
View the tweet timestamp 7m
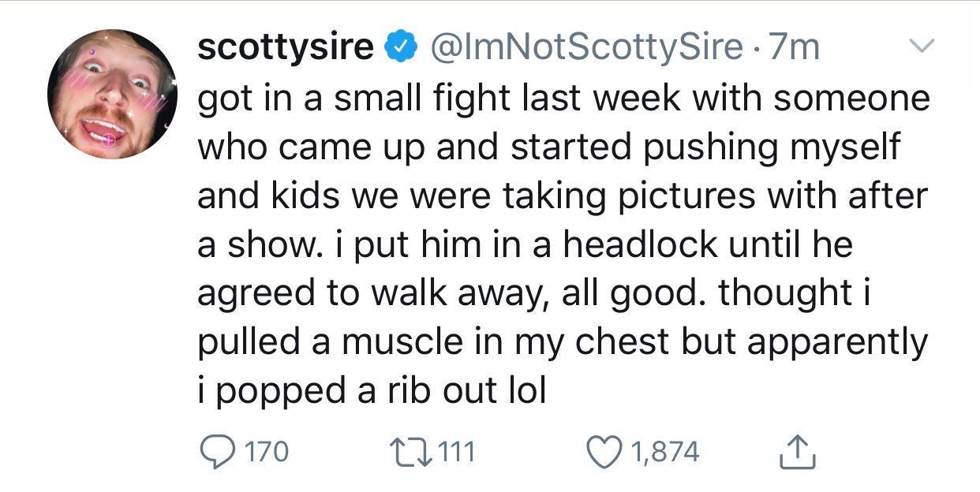click(x=795, y=47)
